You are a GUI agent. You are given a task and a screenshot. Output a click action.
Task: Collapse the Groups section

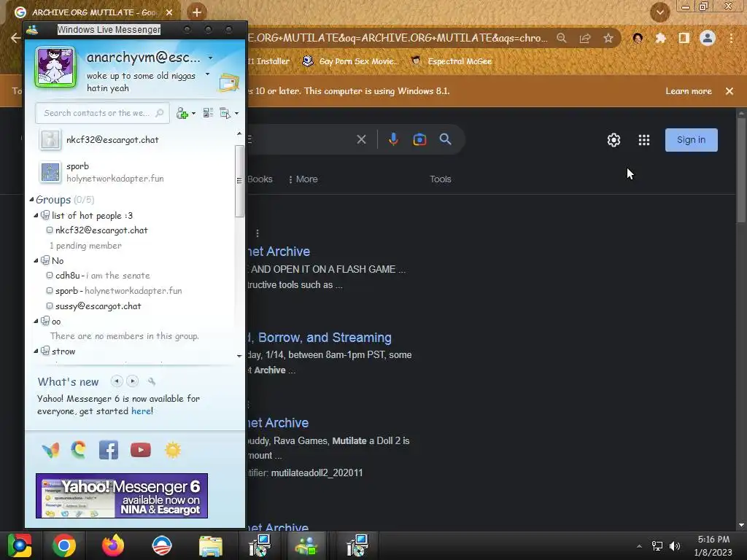coord(31,200)
